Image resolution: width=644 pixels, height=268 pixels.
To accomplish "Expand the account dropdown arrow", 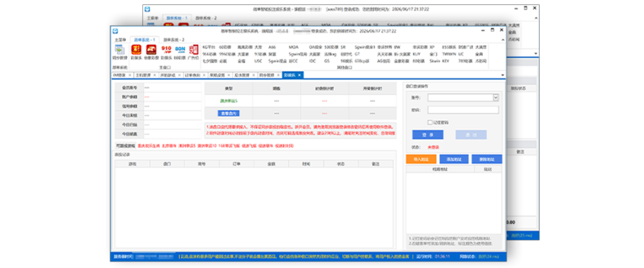I will click(x=496, y=98).
